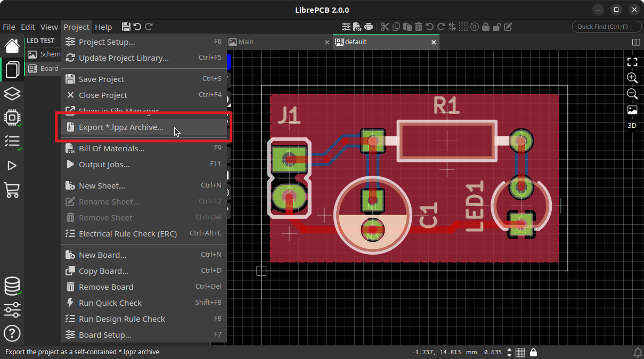
Task: Click the fit-to-screen zoom icon
Action: tap(632, 62)
